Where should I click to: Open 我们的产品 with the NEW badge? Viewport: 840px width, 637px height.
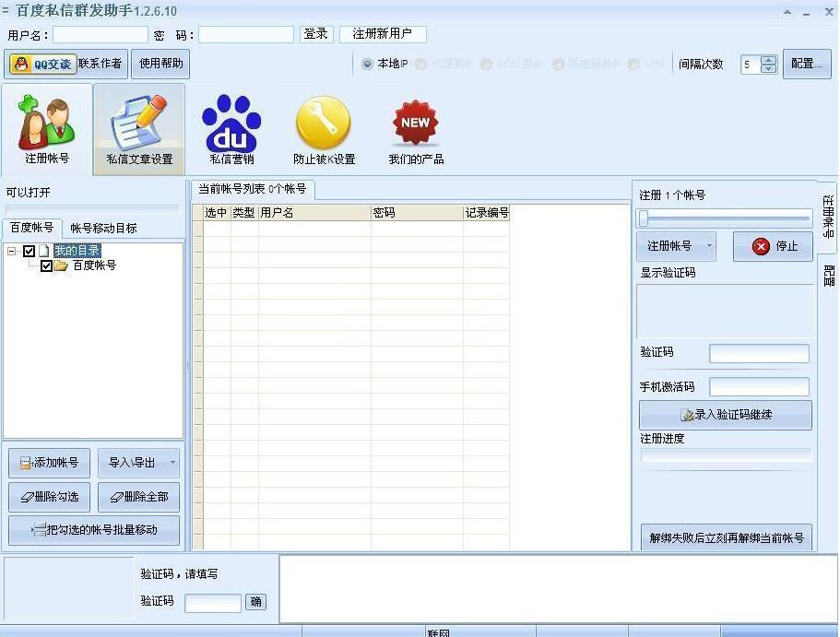click(416, 129)
